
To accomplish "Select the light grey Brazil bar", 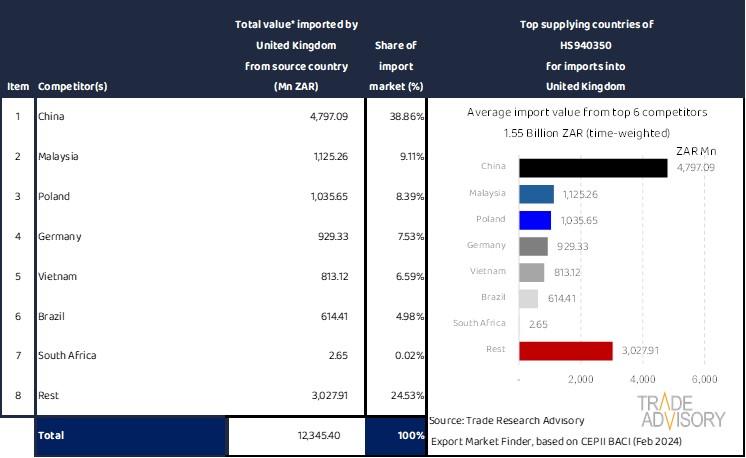I will (x=529, y=298).
